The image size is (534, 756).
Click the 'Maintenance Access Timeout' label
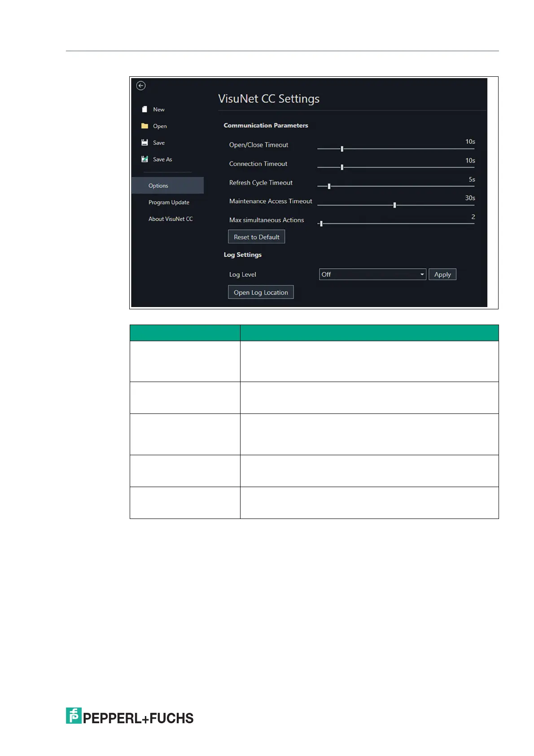point(271,201)
